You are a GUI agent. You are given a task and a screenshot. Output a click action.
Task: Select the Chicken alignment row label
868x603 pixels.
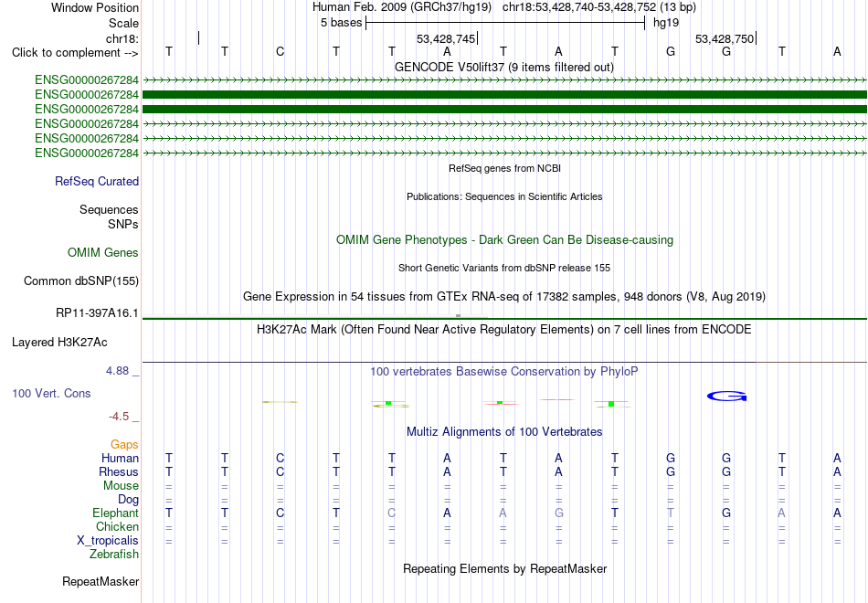click(117, 526)
